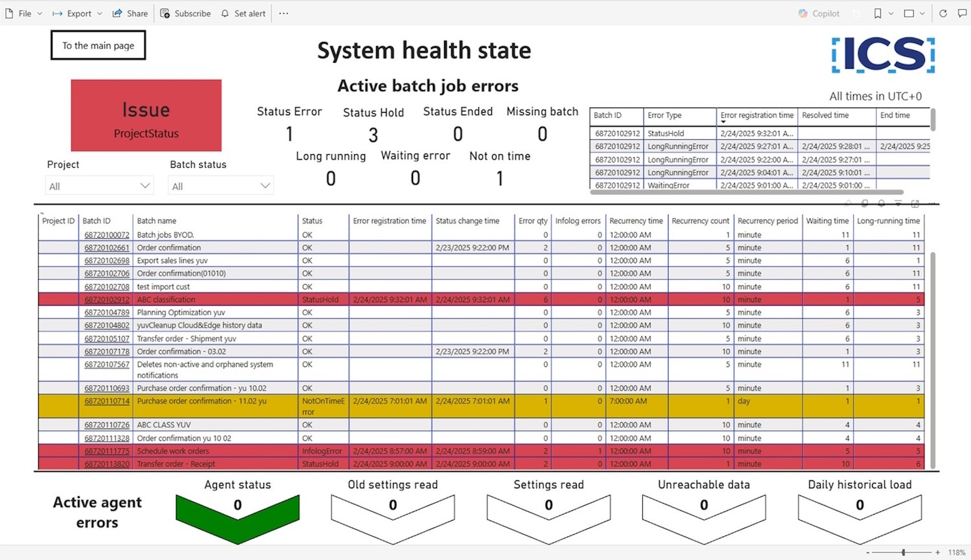This screenshot has width=971, height=560.
Task: Click Subscribe in the toolbar
Action: click(186, 13)
